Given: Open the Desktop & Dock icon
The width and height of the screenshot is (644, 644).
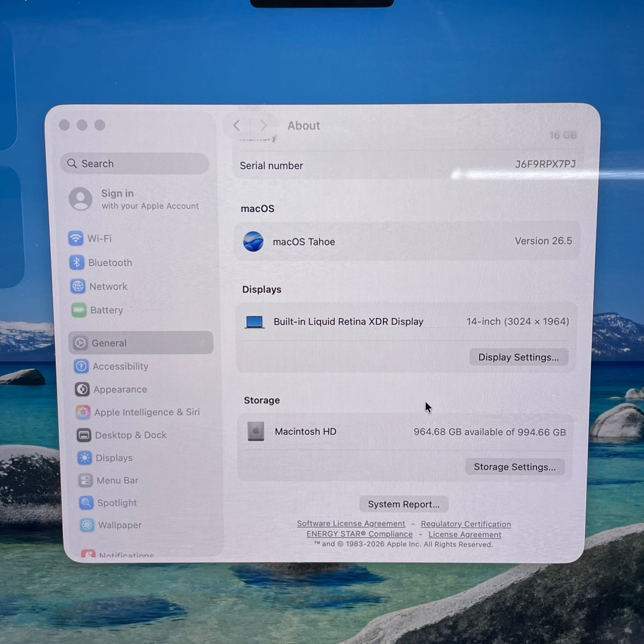Looking at the screenshot, I should (x=84, y=435).
